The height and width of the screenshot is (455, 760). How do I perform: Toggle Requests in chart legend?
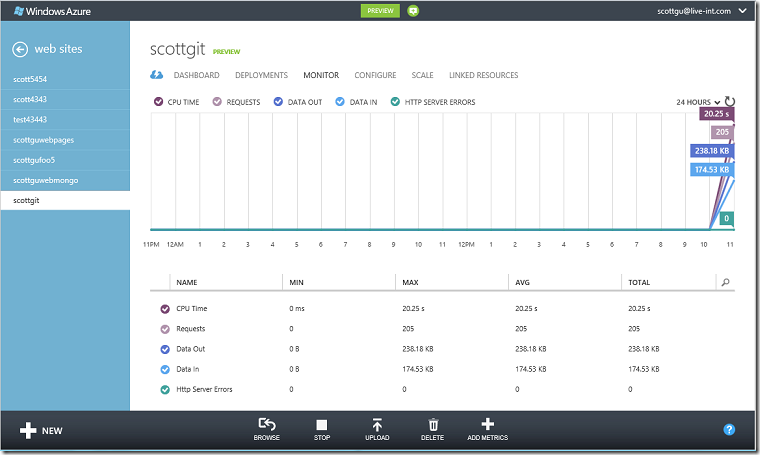point(217,102)
